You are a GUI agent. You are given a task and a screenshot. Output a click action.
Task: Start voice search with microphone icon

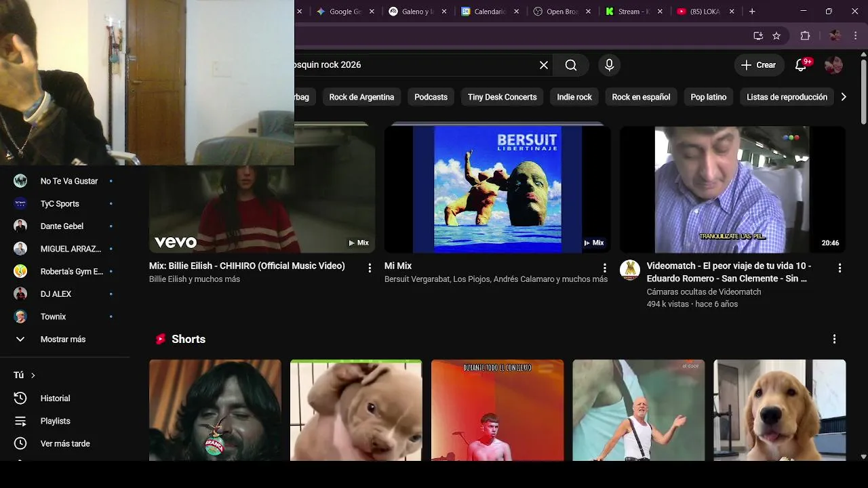click(x=609, y=65)
